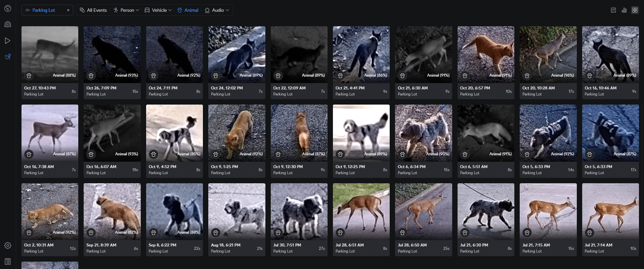Select the All Events filter
The height and width of the screenshot is (269, 644).
tap(93, 10)
